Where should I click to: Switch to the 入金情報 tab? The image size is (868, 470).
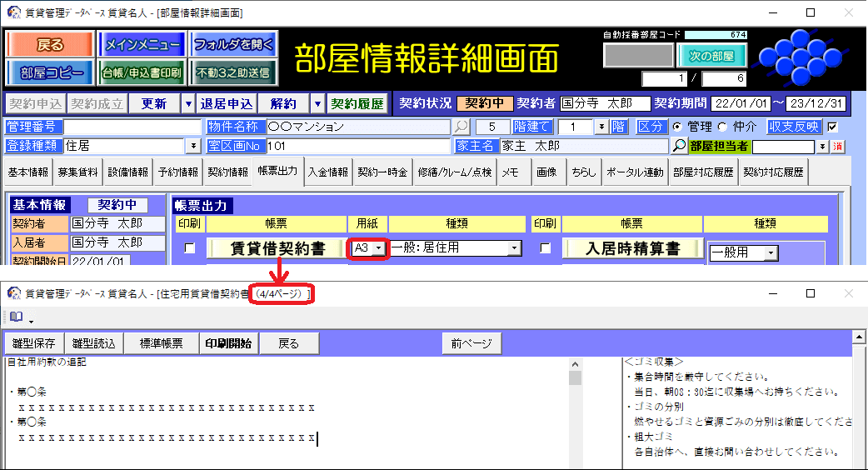click(x=327, y=172)
